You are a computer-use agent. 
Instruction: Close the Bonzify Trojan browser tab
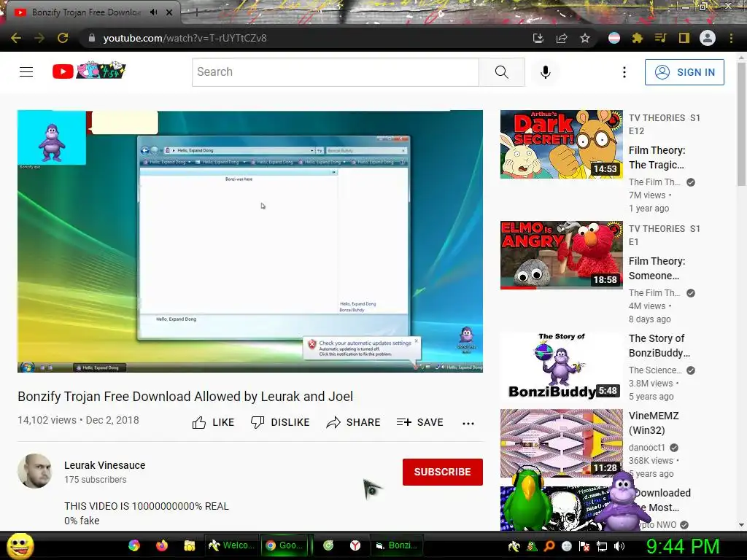click(169, 12)
